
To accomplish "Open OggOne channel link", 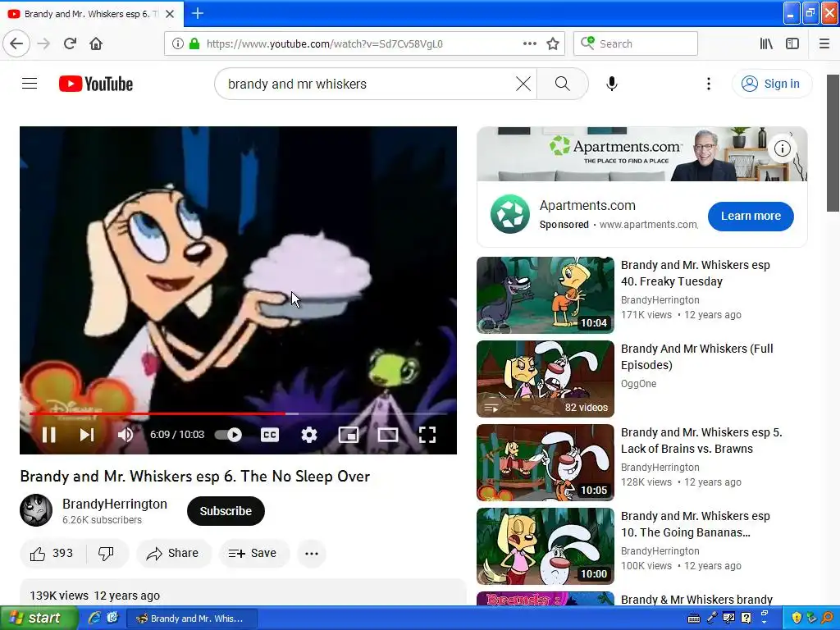I will pos(638,384).
